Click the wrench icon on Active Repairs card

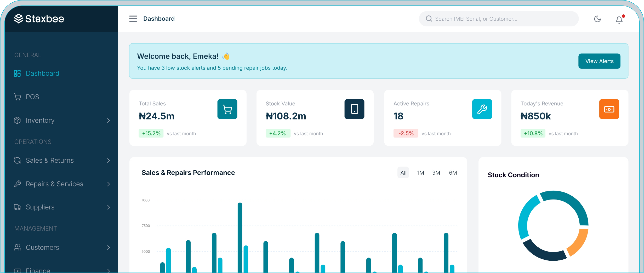tap(482, 109)
